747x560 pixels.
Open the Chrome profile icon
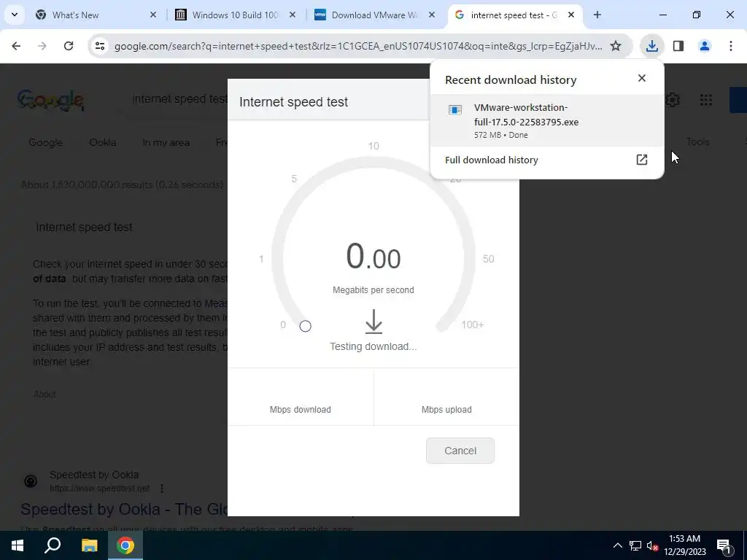705,46
